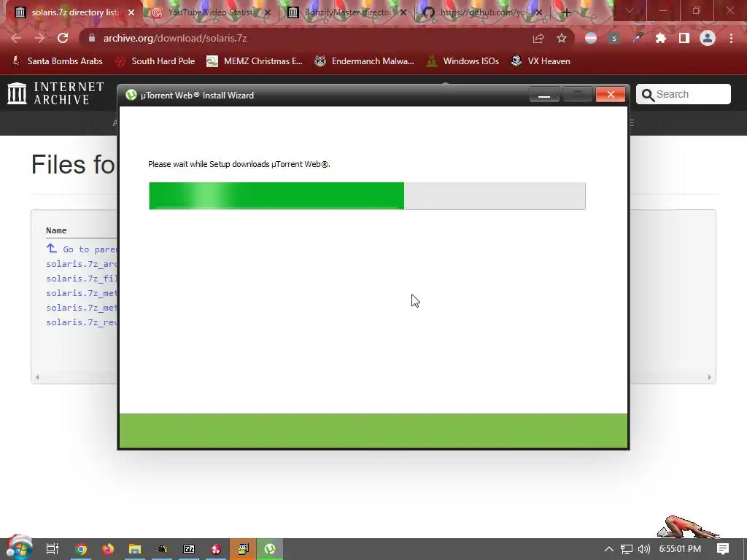This screenshot has height=560, width=747.
Task: Open the network status tray icon
Action: [x=627, y=549]
